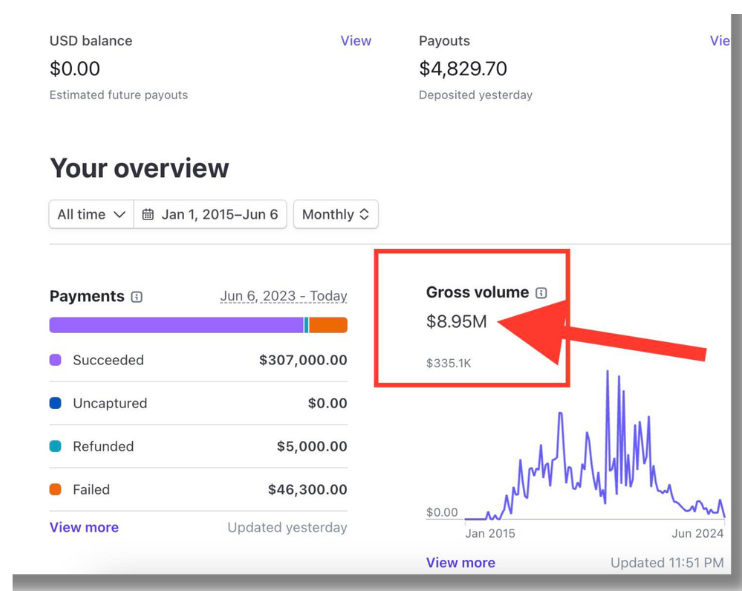Click the teal Refunded legend dot
Image resolution: width=742 pixels, height=591 pixels.
pyautogui.click(x=55, y=447)
